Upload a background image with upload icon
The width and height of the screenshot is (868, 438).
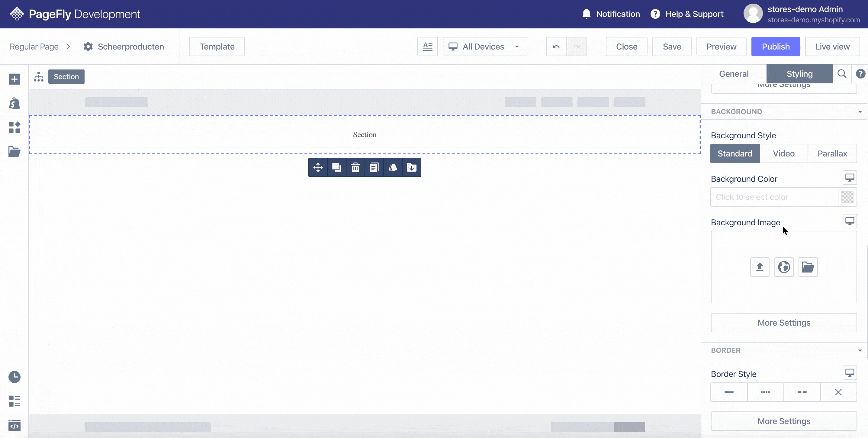[x=760, y=267]
